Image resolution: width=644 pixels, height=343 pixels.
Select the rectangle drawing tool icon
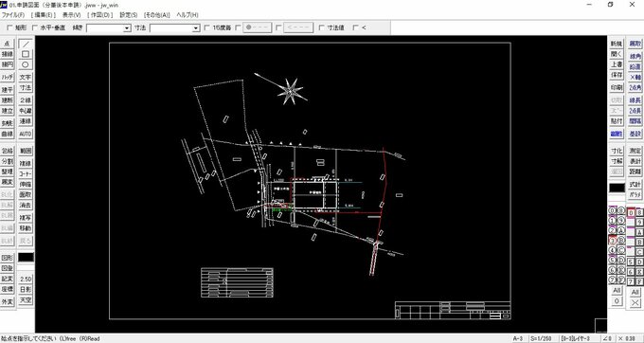[x=26, y=54]
